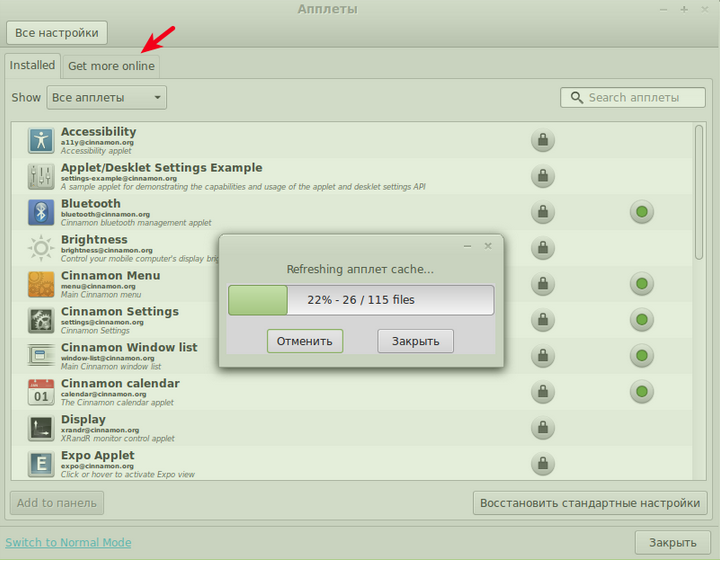Click the Expo Applet icon
This screenshot has height=561, width=720.
pyautogui.click(x=41, y=464)
